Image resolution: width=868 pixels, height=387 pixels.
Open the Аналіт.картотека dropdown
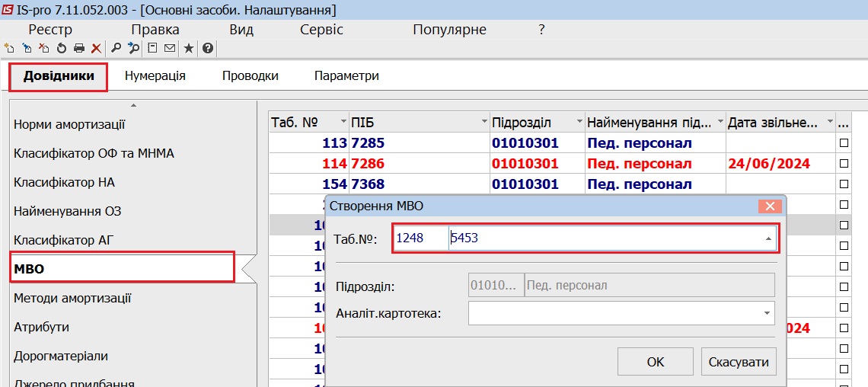[x=765, y=313]
